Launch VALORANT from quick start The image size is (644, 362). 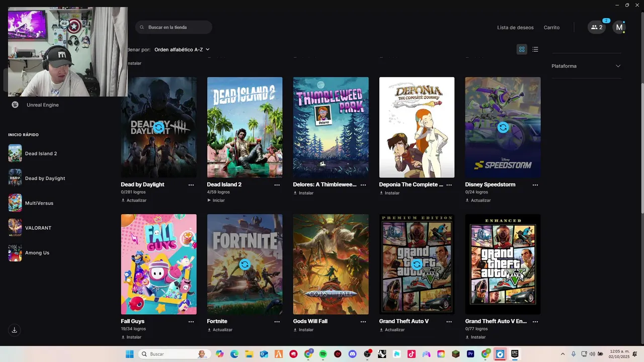point(30,228)
